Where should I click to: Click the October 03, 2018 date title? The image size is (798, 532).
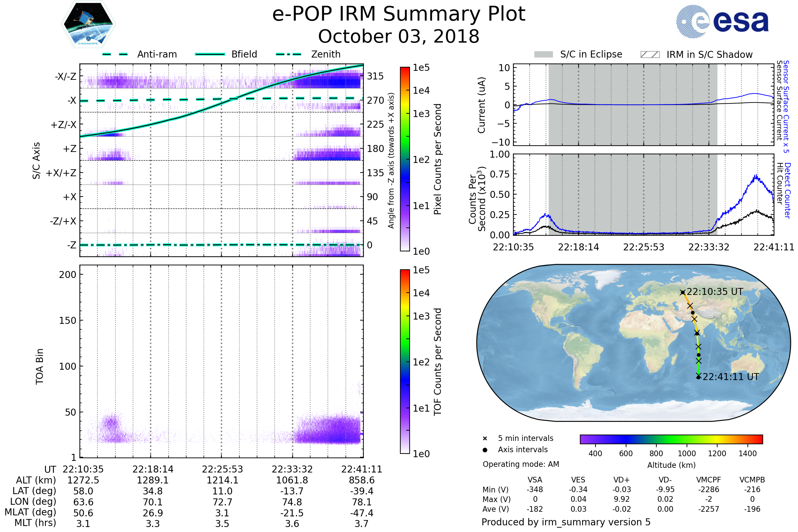pos(399,37)
